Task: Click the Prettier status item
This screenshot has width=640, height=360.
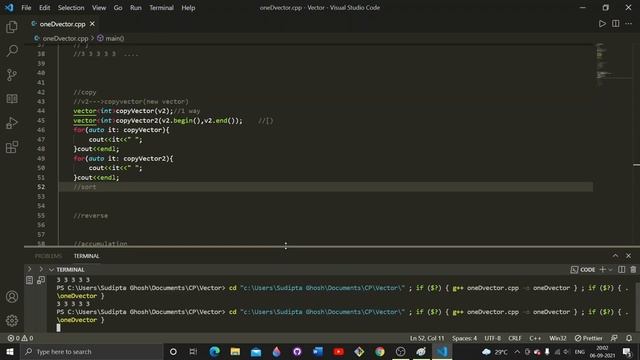Action: (x=589, y=338)
